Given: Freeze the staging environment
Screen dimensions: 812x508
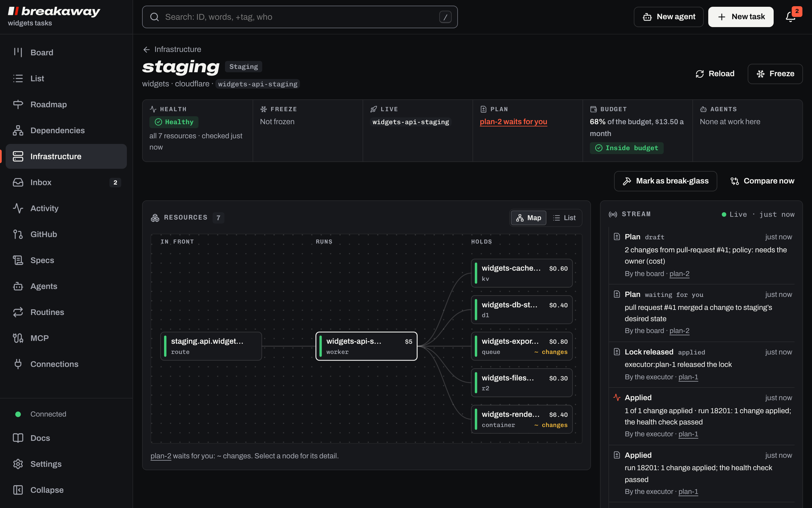Looking at the screenshot, I should coord(775,74).
